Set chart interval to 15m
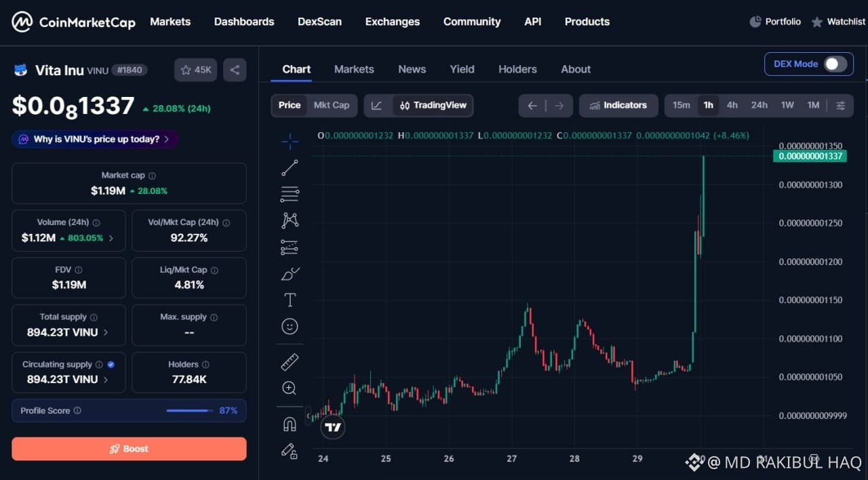 point(682,105)
